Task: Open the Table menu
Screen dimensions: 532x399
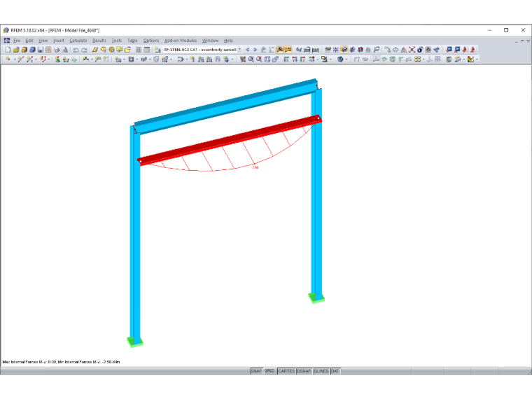Action: point(133,41)
